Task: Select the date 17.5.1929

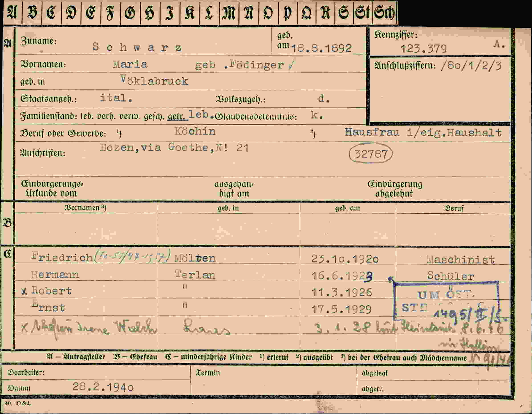Action: pyautogui.click(x=341, y=309)
